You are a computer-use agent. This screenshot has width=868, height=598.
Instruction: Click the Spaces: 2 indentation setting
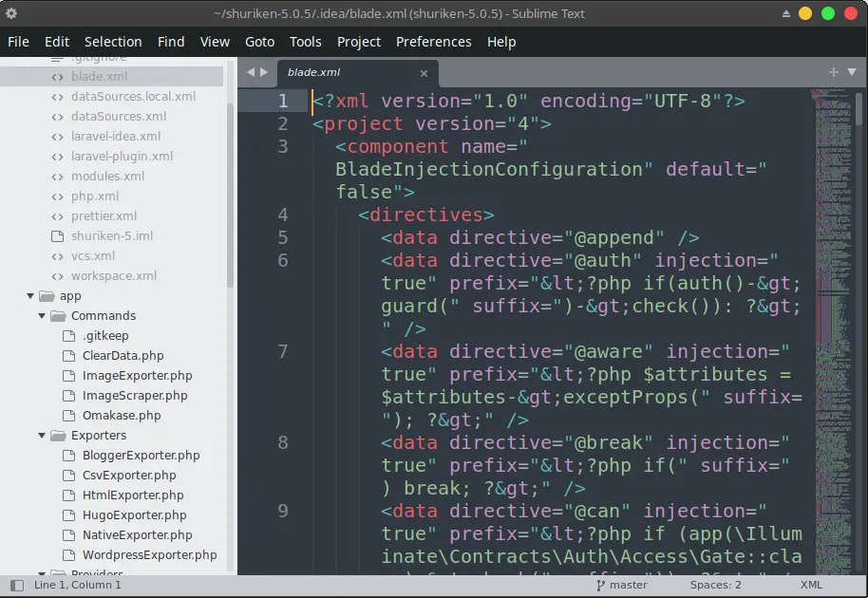point(715,585)
